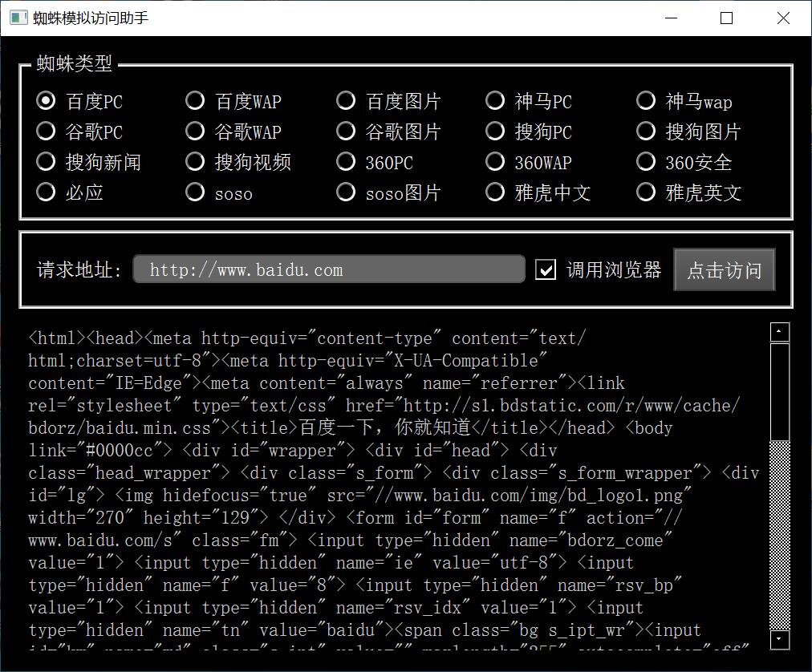This screenshot has width=812, height=672.
Task: Click the scrollbar up arrow
Action: (779, 331)
